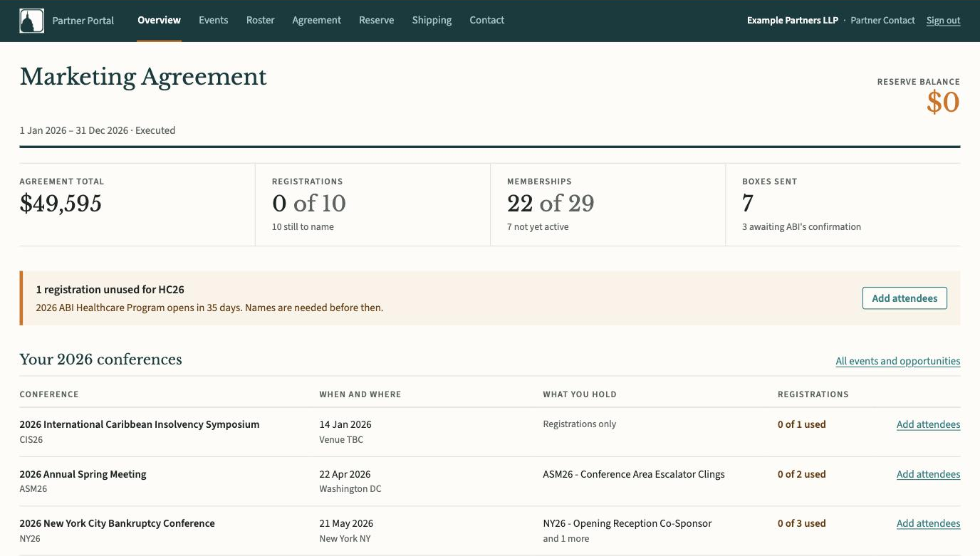Click the agreement date range and Executed status
The image size is (980, 556).
point(97,130)
